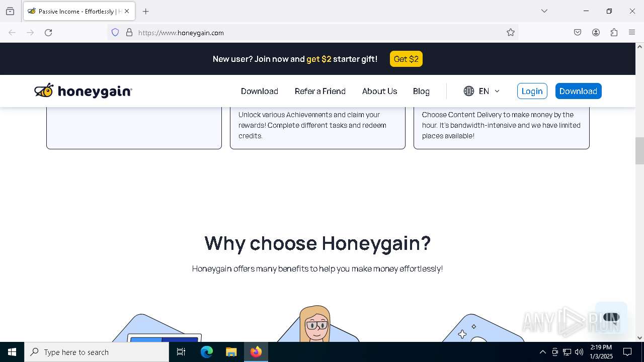Open Firefox account icon
The width and height of the screenshot is (644, 362).
click(x=596, y=33)
